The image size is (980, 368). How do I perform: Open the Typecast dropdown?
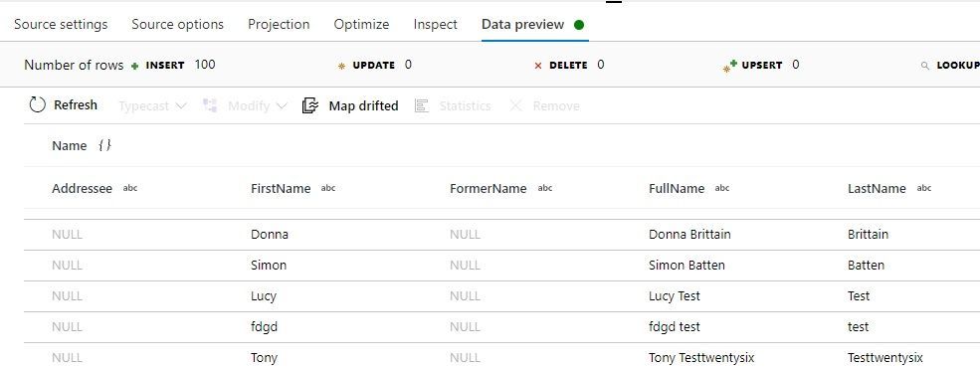[x=152, y=105]
